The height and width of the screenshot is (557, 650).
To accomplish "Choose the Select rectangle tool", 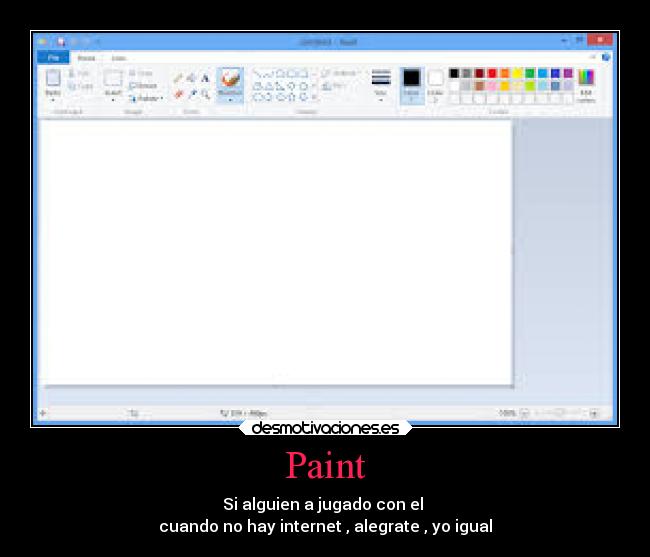I will point(113,78).
